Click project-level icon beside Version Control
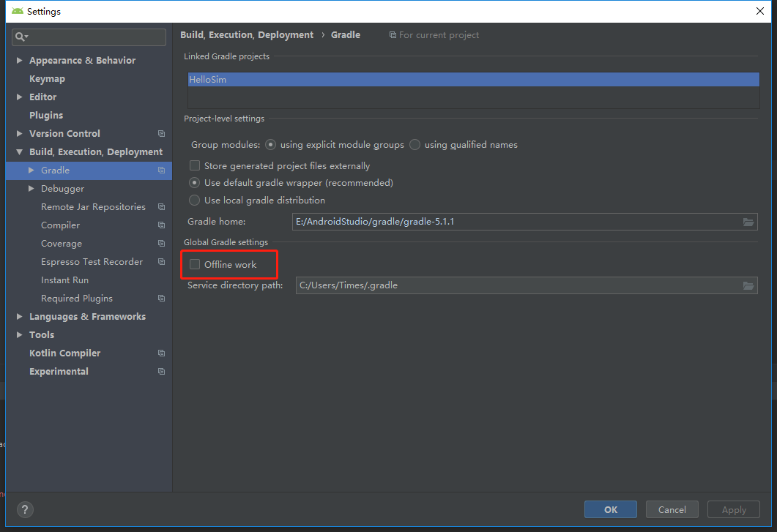This screenshot has height=532, width=777. [x=162, y=134]
